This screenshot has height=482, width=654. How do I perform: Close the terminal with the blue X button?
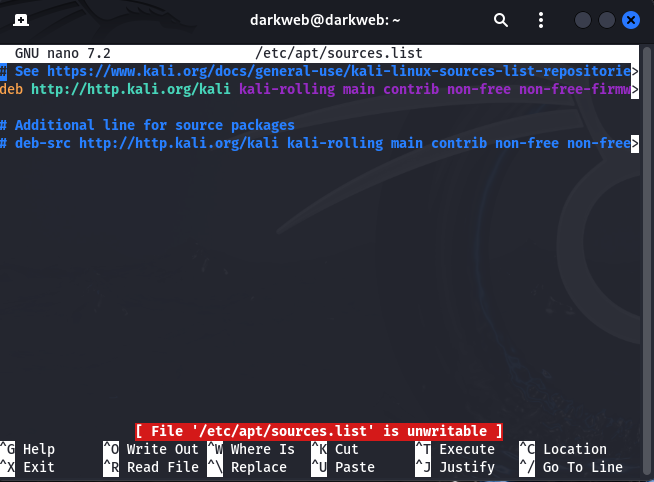pos(631,20)
